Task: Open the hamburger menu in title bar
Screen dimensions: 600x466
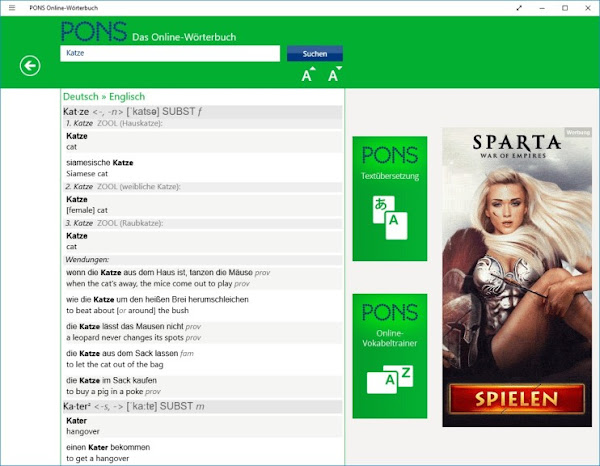Action: pos(12,8)
